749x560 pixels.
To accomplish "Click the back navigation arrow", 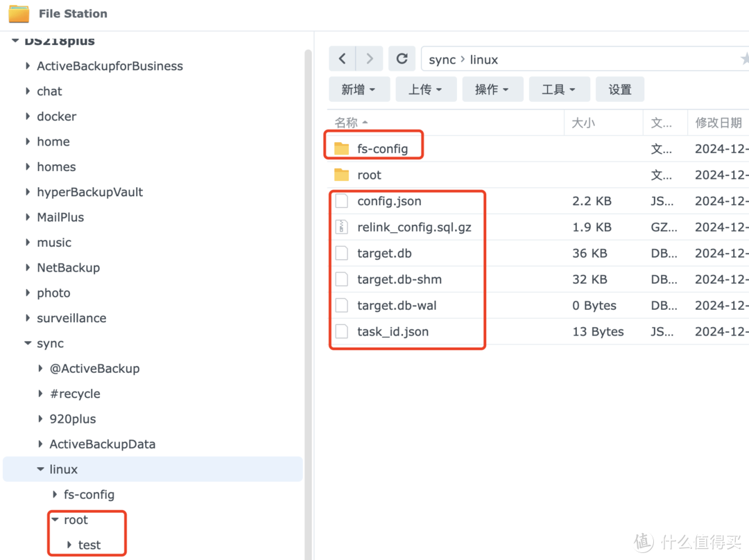I will pos(342,58).
